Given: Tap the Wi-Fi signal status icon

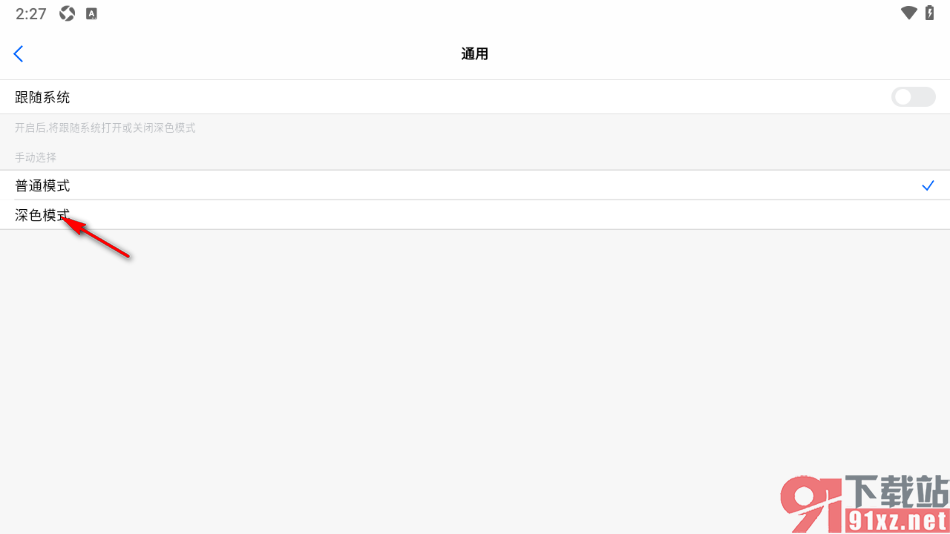Looking at the screenshot, I should pos(908,13).
